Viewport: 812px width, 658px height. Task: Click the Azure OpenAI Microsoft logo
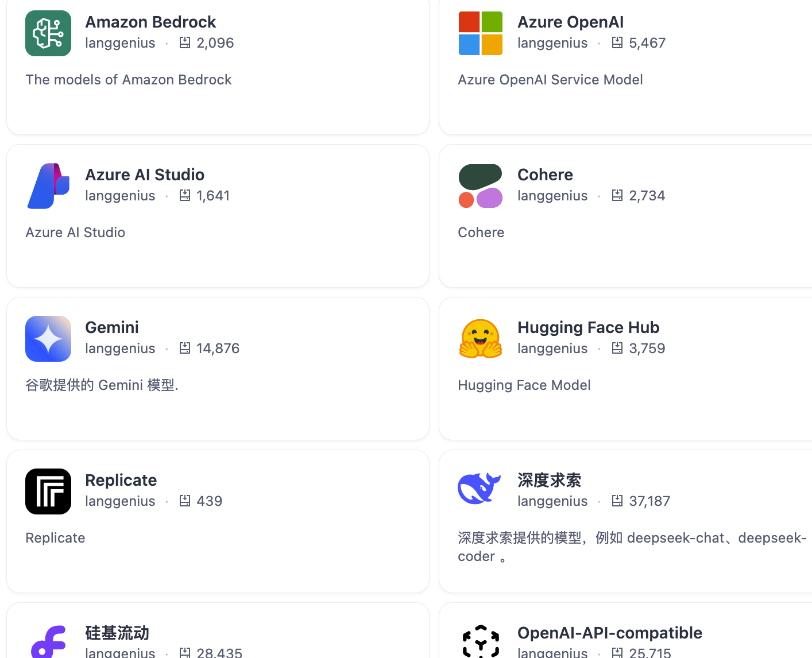pos(481,33)
